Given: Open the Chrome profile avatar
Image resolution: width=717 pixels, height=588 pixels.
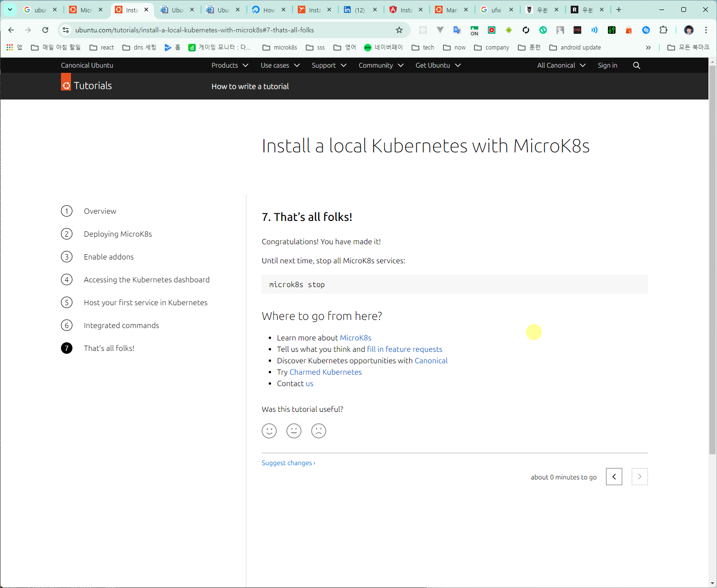Looking at the screenshot, I should coord(689,30).
